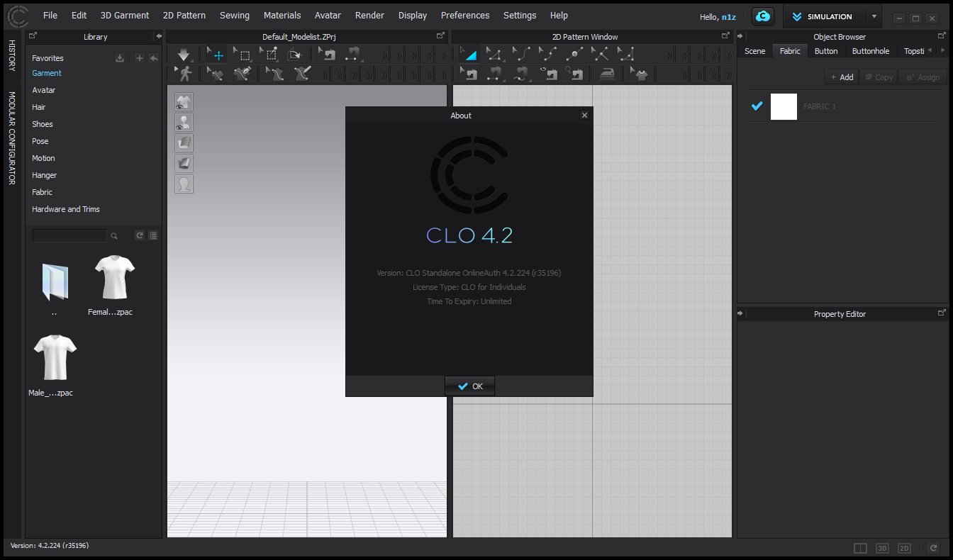Image resolution: width=953 pixels, height=560 pixels.
Task: Open the 2D Pattern menu
Action: 184,15
